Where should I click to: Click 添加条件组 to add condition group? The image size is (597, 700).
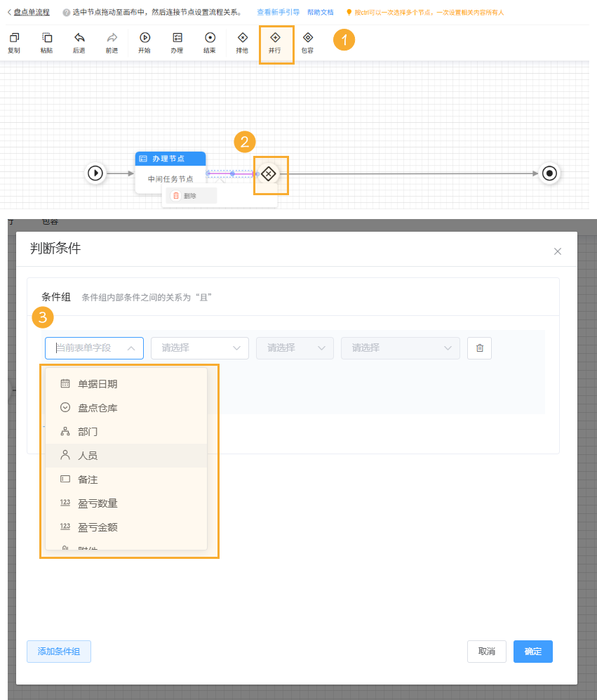tap(58, 652)
